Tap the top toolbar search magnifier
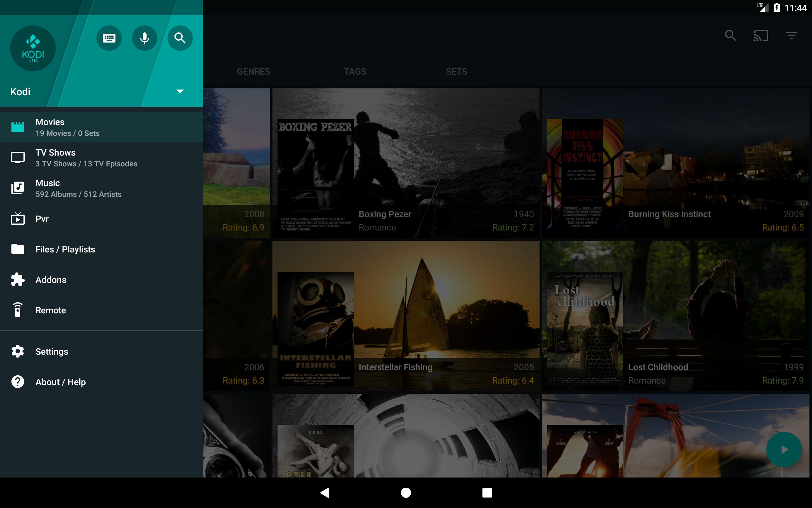Image resolution: width=812 pixels, height=508 pixels. 730,36
